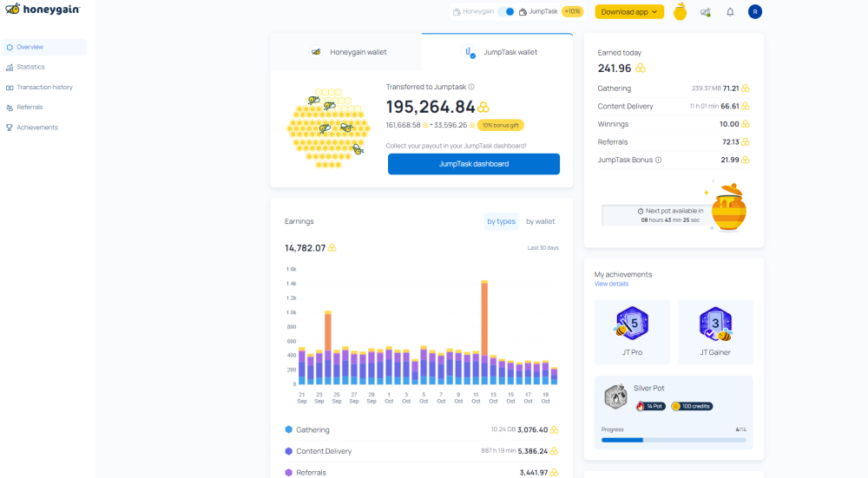Click the 5,386.24 Content Delivery total
This screenshot has width=868, height=478.
tap(533, 451)
